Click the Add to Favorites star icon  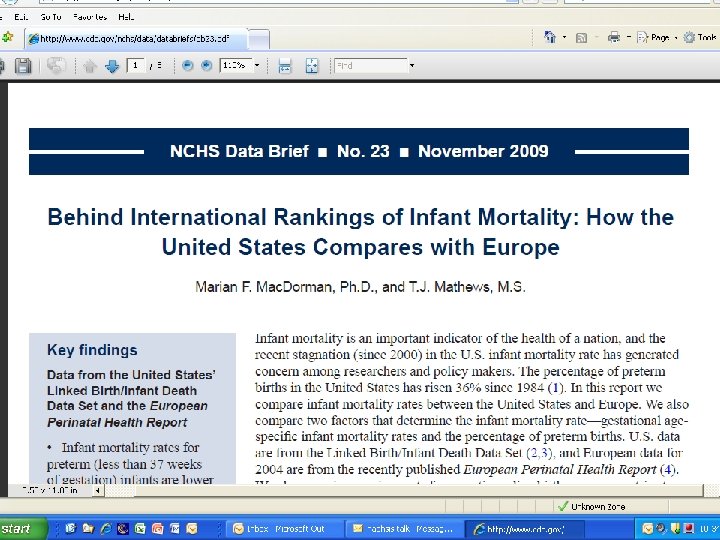pos(7,37)
